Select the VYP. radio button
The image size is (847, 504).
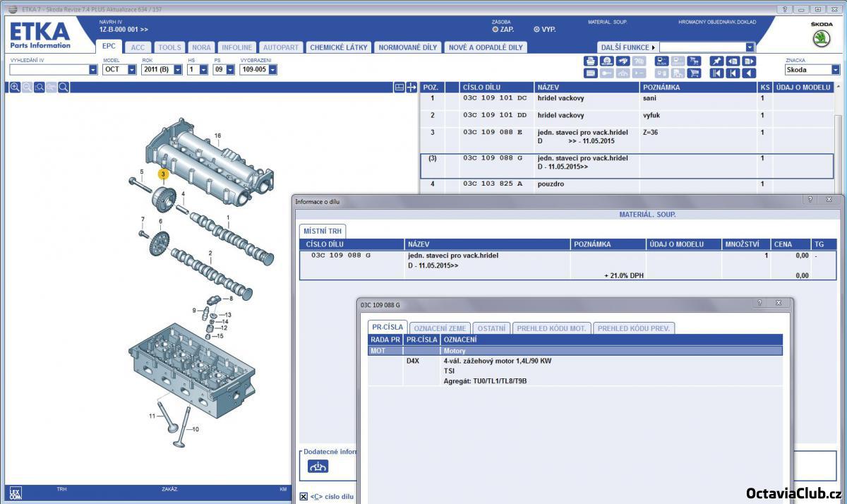coord(536,30)
